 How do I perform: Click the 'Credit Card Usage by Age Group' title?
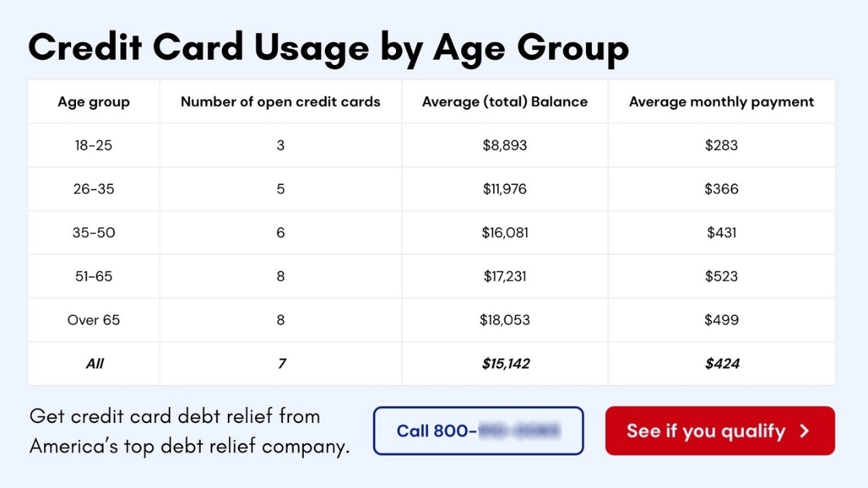(x=328, y=47)
